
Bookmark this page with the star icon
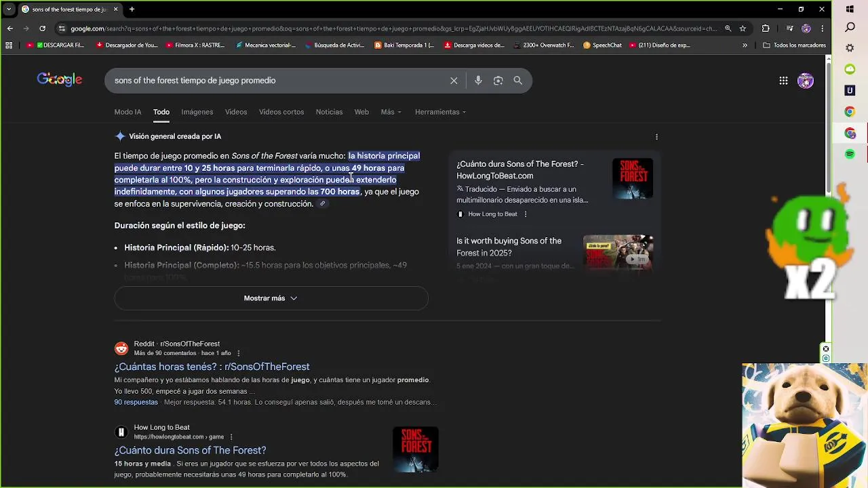coord(743,28)
